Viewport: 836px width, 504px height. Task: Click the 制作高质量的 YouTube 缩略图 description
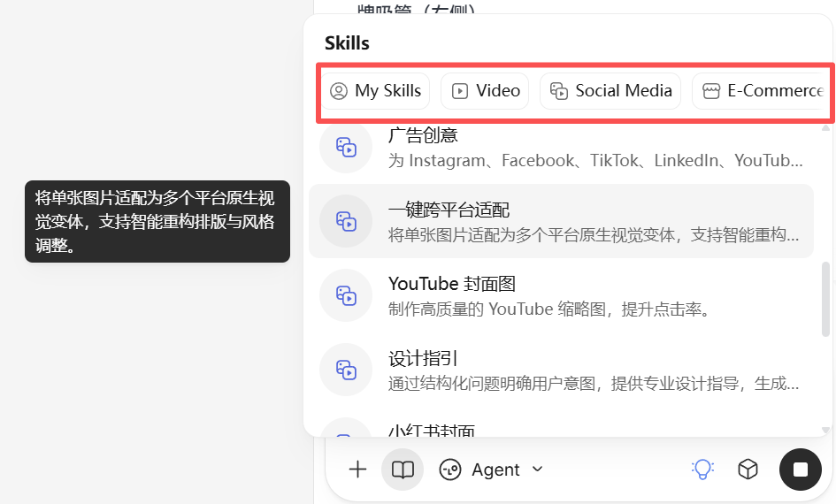(x=549, y=309)
